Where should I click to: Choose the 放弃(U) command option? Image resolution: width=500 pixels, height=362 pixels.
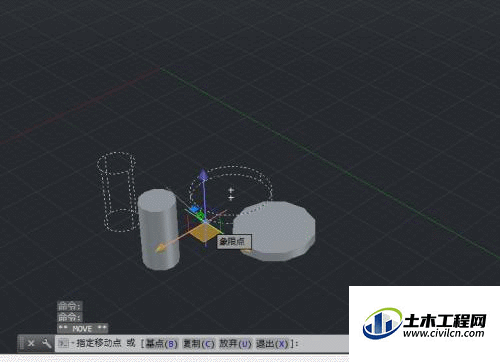click(x=235, y=343)
